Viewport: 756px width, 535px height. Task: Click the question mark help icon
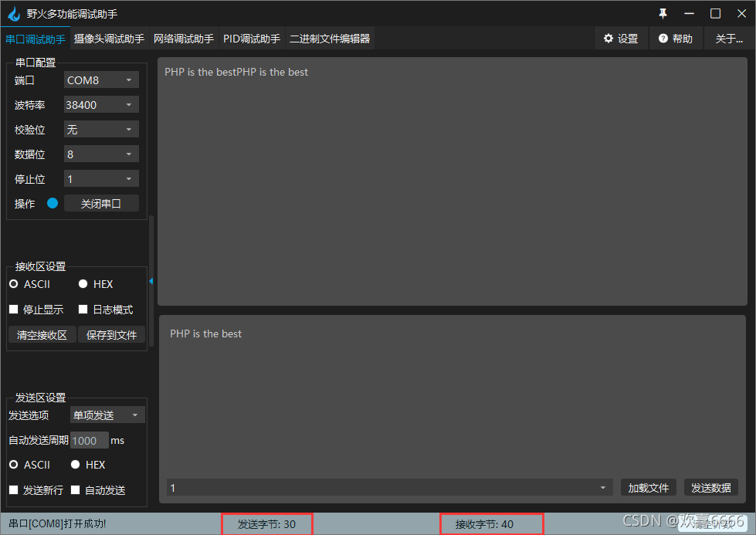tap(663, 39)
